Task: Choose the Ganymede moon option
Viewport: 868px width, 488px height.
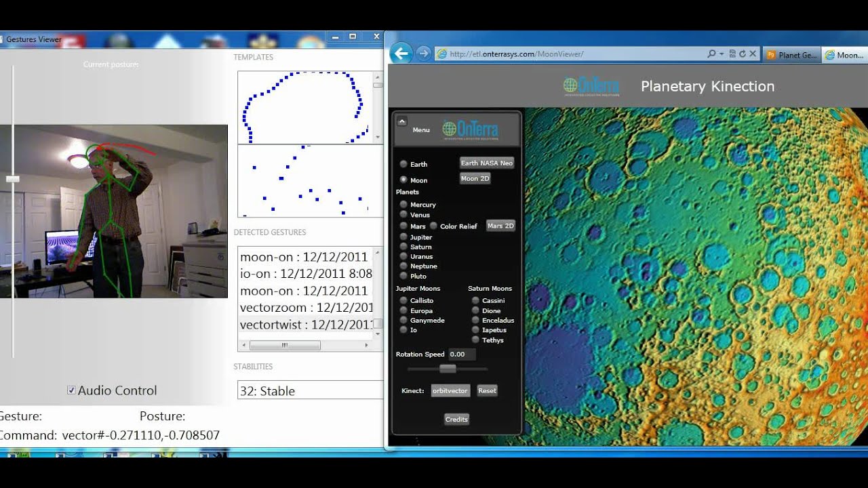Action: pyautogui.click(x=403, y=320)
